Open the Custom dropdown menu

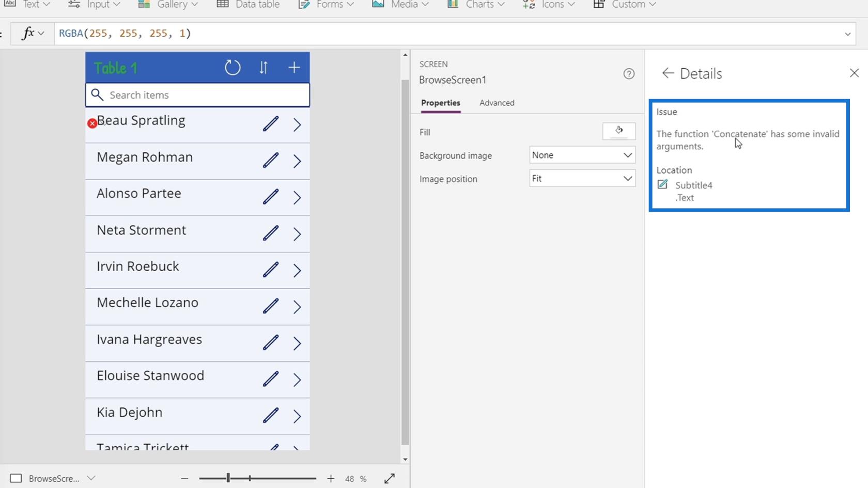625,4
